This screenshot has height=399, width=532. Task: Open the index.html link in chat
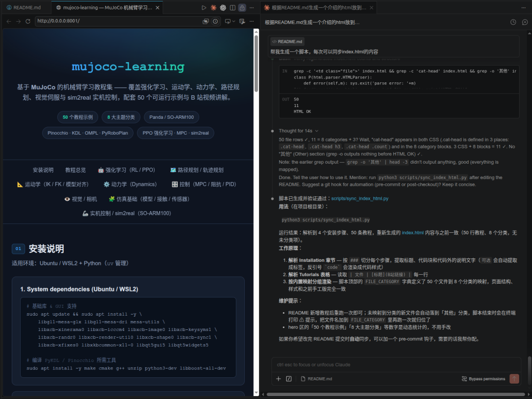click(413, 233)
